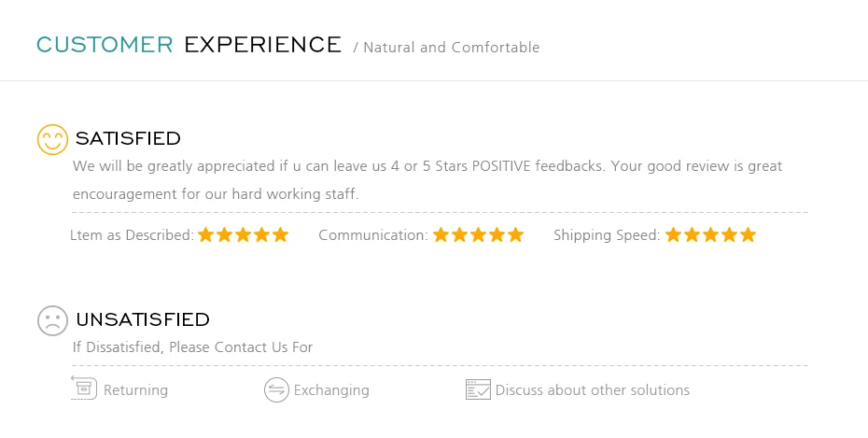Select fifth star of Ltem as Described
Viewport: 868px width, 438px height.
281,234
